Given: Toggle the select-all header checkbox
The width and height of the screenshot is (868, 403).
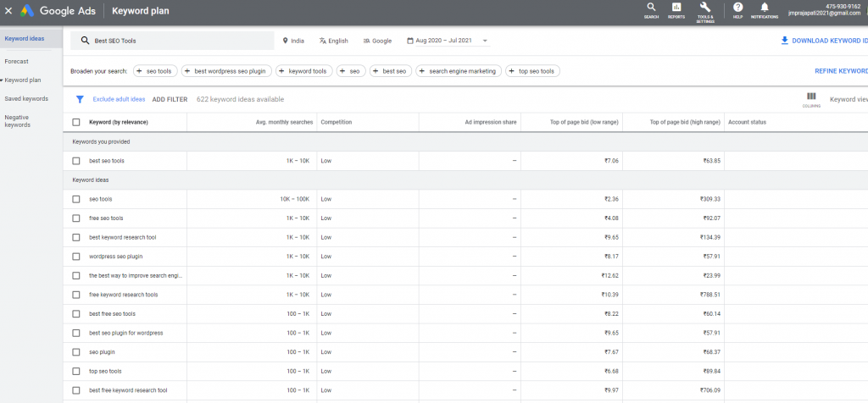Looking at the screenshot, I should (75, 122).
